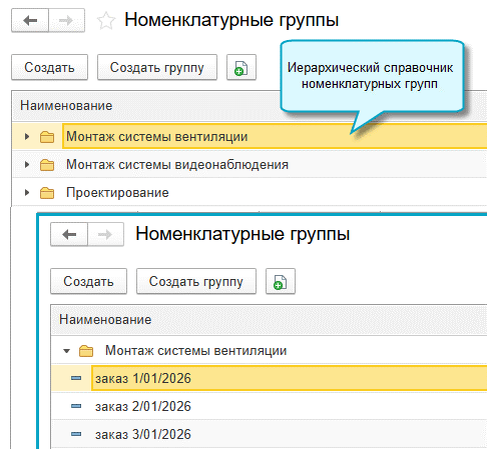This screenshot has width=487, height=449.
Task: Click the lower Создать button
Action: point(88,281)
